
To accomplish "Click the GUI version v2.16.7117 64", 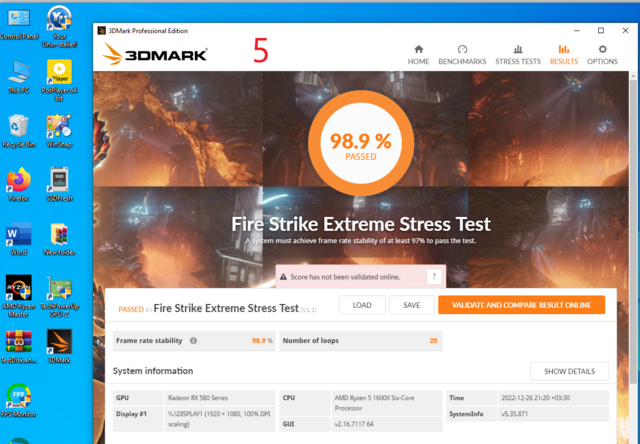I will click(354, 424).
